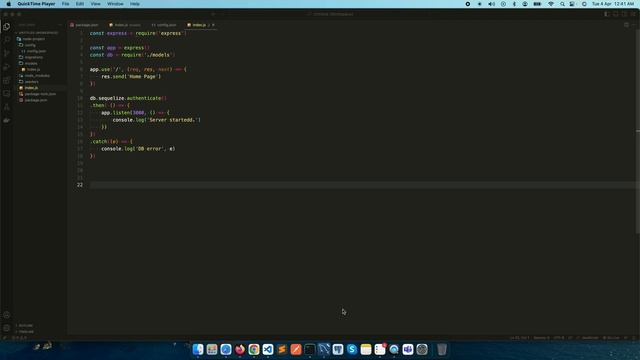Open the Window menu
Screen dimensions: 640x360
[115, 4]
